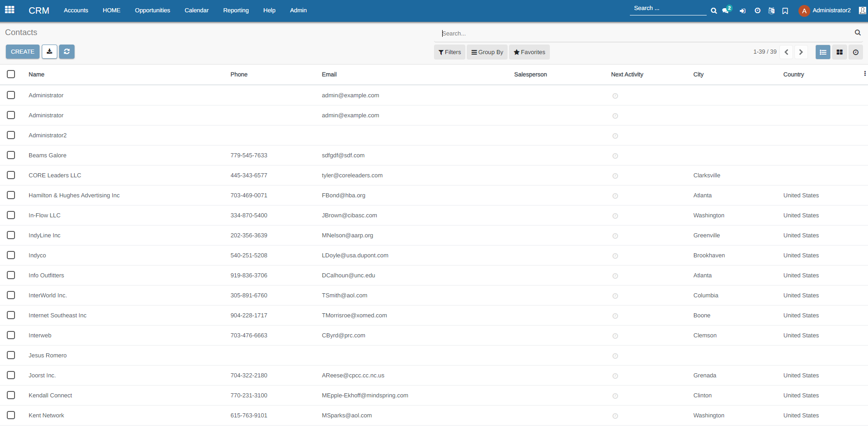The height and width of the screenshot is (426, 868).
Task: Tick the select-all checkbox in header
Action: click(x=11, y=74)
